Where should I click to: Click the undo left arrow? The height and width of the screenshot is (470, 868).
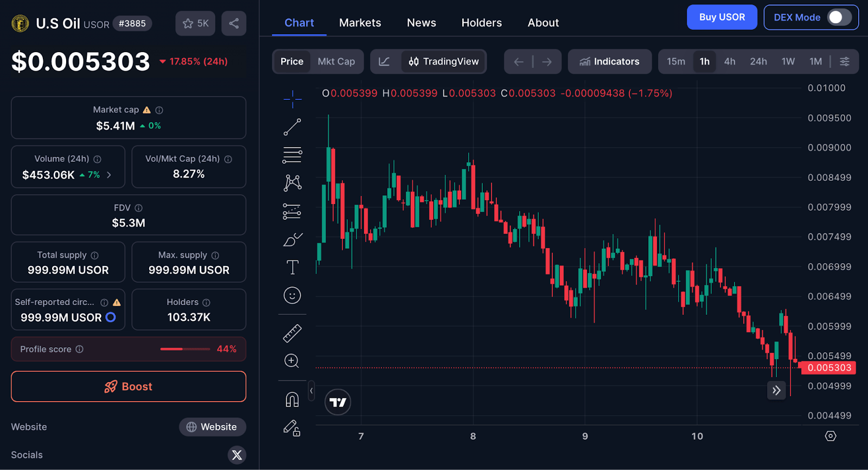tap(519, 61)
